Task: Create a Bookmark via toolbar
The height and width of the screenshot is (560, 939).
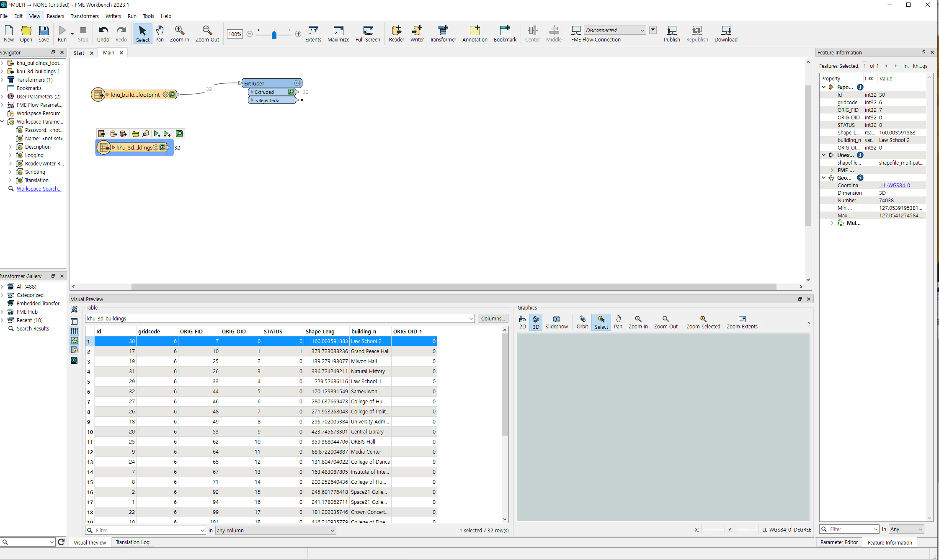Action: coord(505,34)
